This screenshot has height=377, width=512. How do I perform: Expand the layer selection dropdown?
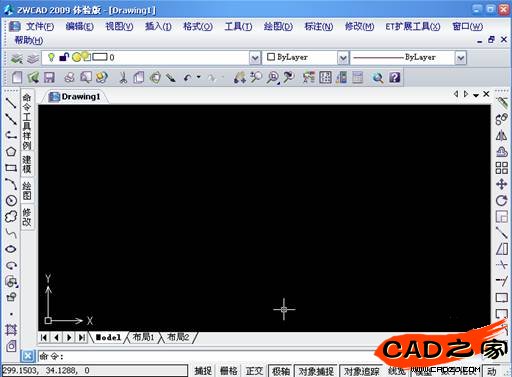255,58
